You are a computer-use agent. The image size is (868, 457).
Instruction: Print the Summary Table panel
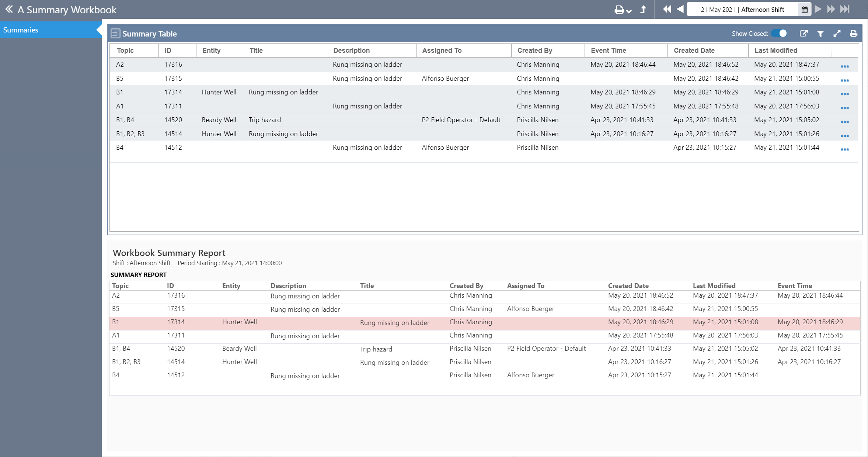coord(854,34)
